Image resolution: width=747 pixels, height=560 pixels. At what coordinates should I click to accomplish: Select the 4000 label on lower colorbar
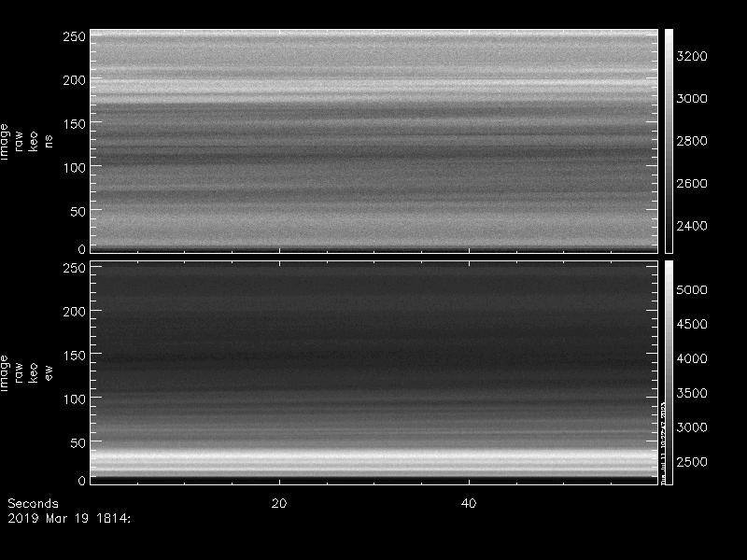[692, 358]
